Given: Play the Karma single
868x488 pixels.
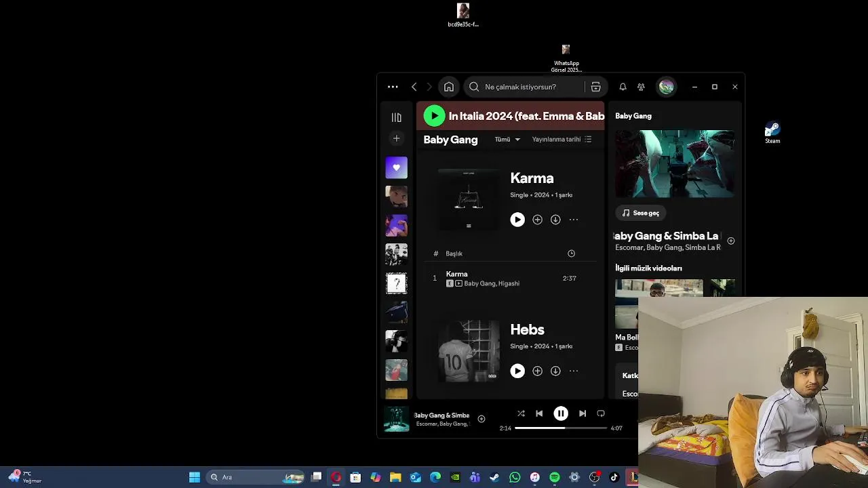Looking at the screenshot, I should coord(517,220).
